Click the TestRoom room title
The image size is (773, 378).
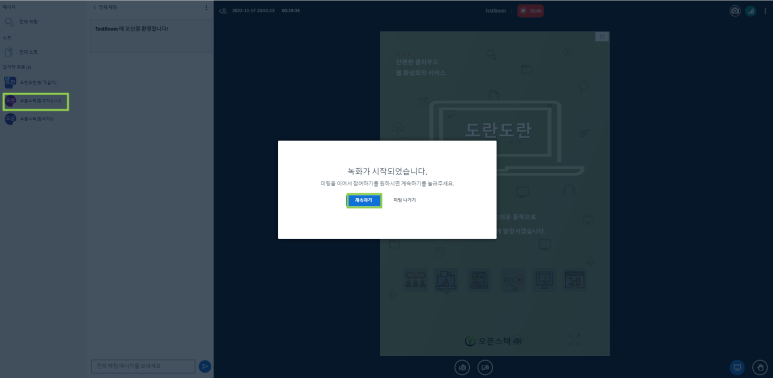[x=495, y=11]
